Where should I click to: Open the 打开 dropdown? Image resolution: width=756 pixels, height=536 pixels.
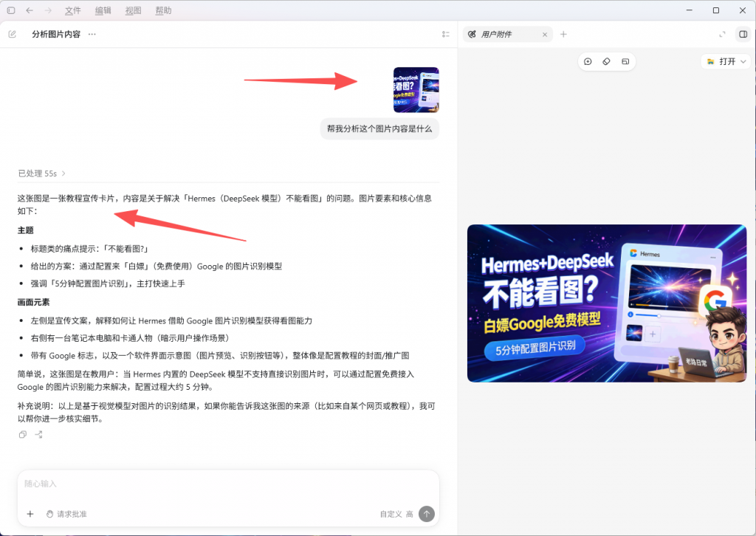point(726,61)
